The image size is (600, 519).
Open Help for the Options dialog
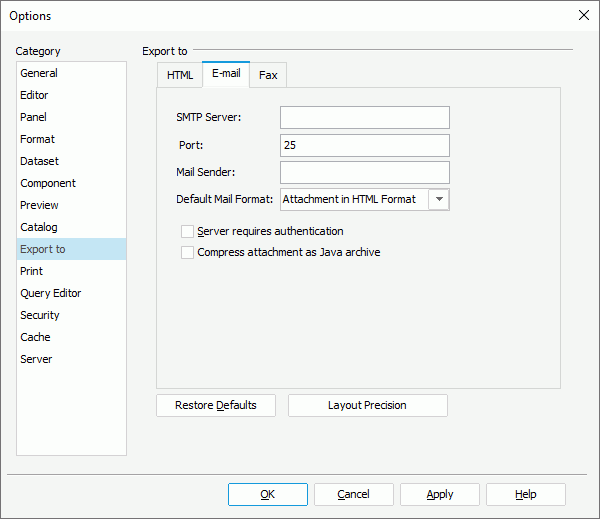click(526, 495)
